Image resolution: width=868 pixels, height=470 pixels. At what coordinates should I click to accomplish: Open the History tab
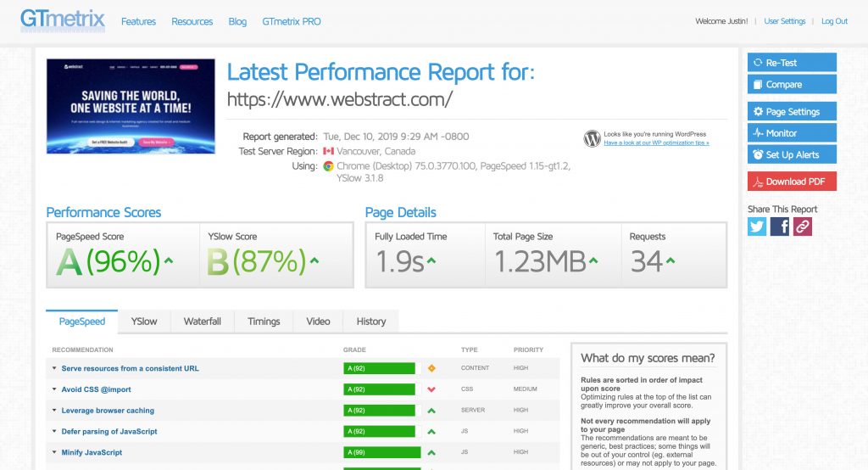[x=371, y=322]
